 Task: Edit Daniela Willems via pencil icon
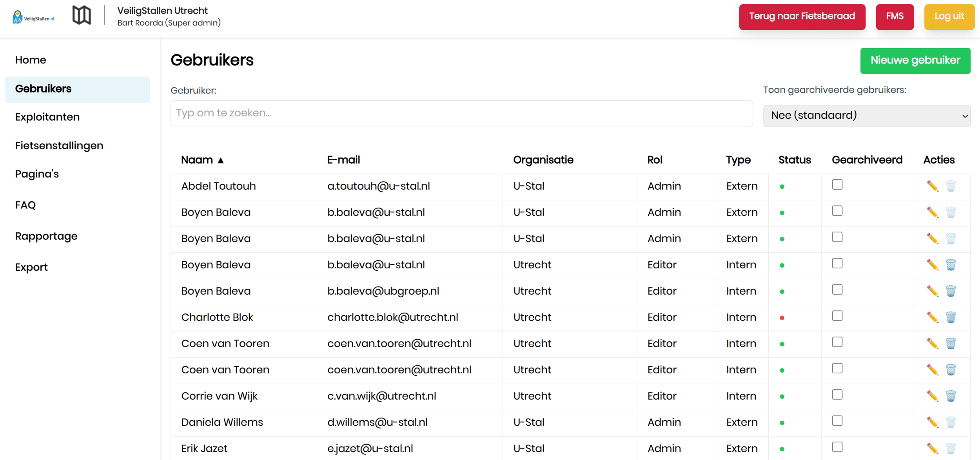pos(932,422)
